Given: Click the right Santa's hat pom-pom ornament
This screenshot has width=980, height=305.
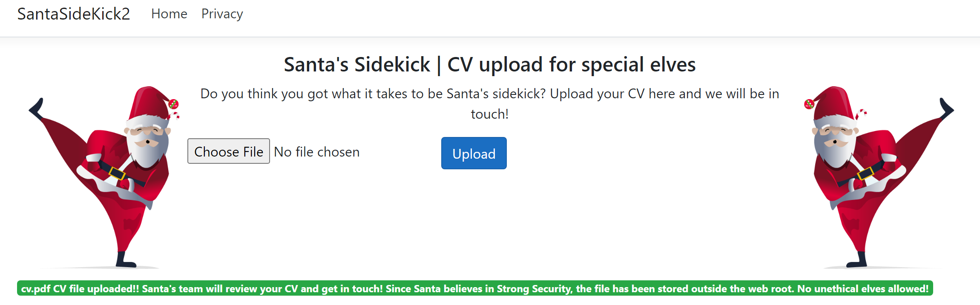Looking at the screenshot, I should click(x=809, y=104).
